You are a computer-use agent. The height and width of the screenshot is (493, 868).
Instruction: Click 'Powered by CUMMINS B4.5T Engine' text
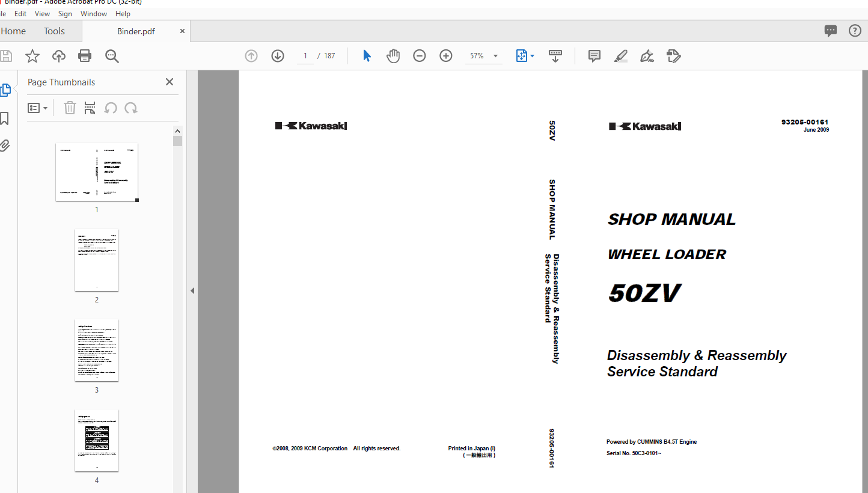[x=652, y=442]
